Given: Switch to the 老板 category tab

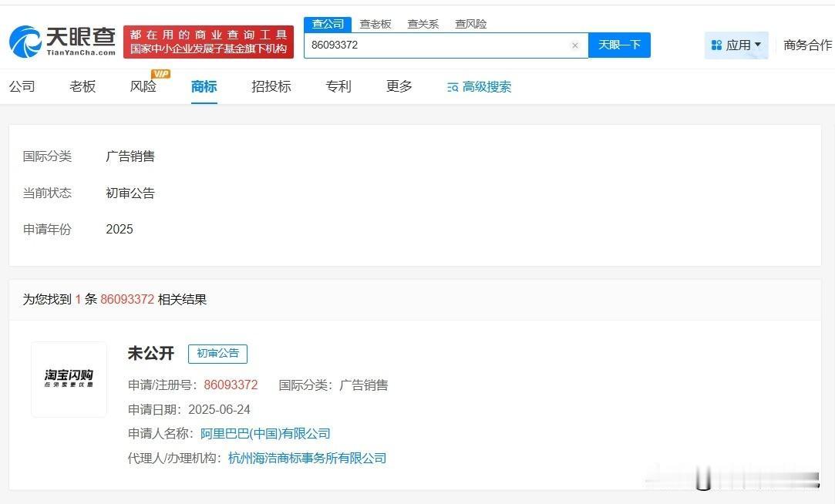Looking at the screenshot, I should (82, 86).
